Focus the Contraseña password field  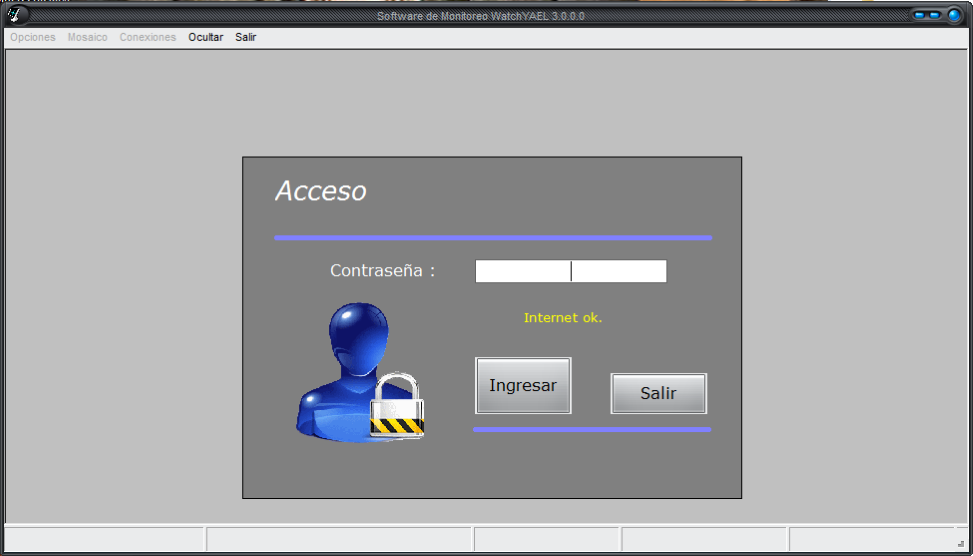570,271
